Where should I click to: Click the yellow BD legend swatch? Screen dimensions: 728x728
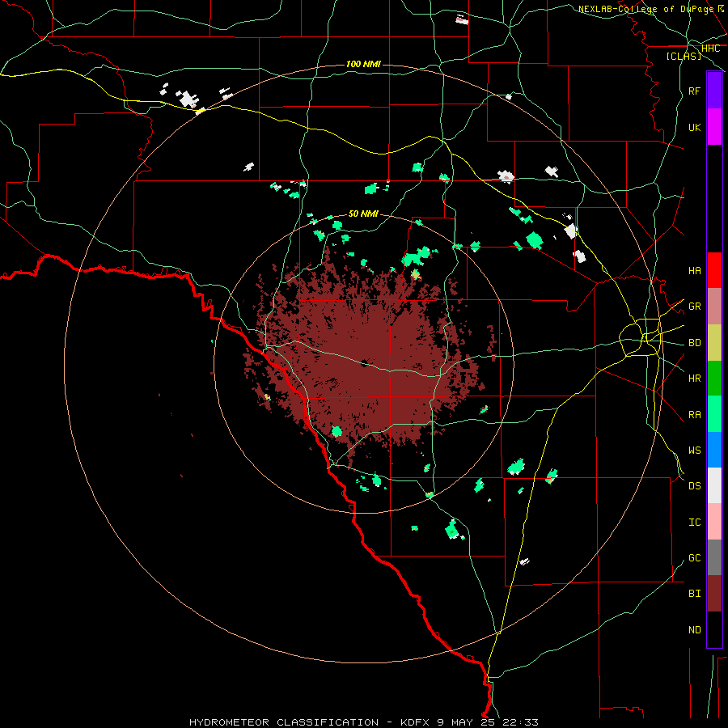(x=714, y=343)
